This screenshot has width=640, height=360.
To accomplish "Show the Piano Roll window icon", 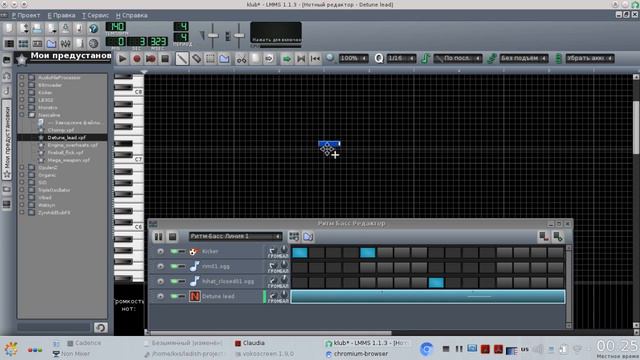I will pos(37,43).
